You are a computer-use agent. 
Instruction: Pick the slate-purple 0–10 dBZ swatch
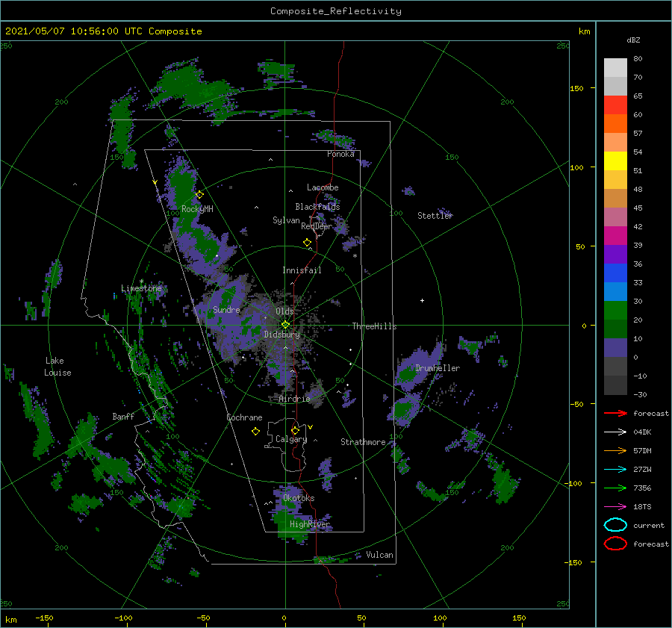615,348
